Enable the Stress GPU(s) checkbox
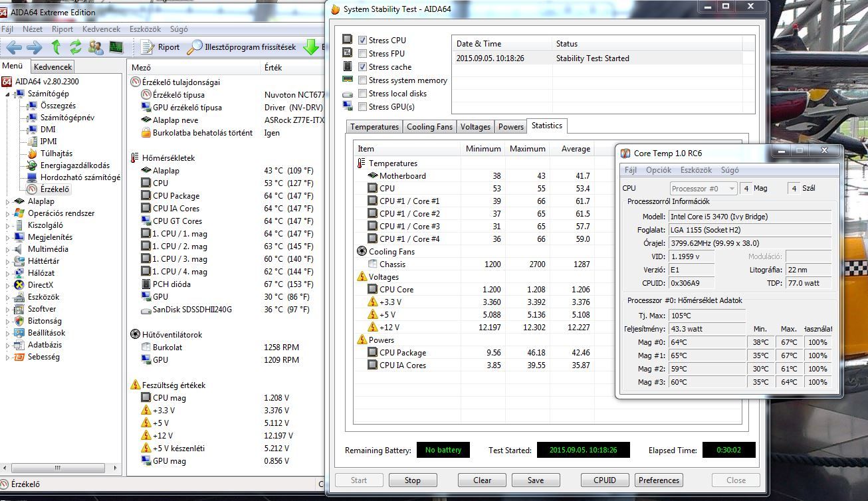The height and width of the screenshot is (501, 868). pyautogui.click(x=363, y=107)
